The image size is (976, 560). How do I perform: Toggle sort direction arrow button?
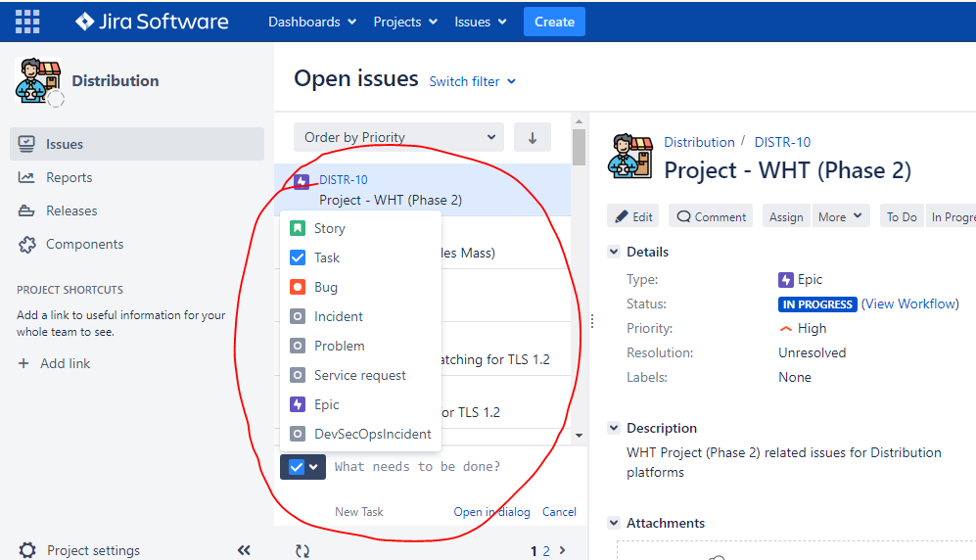coord(533,137)
